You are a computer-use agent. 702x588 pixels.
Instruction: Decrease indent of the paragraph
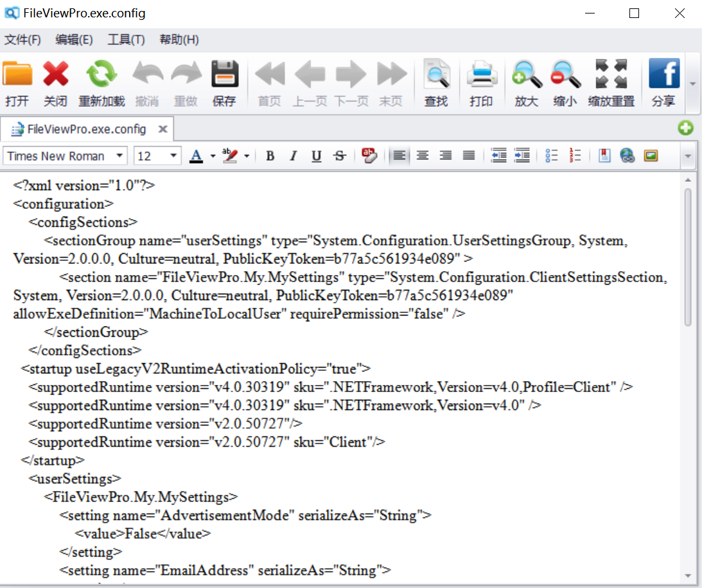click(499, 156)
